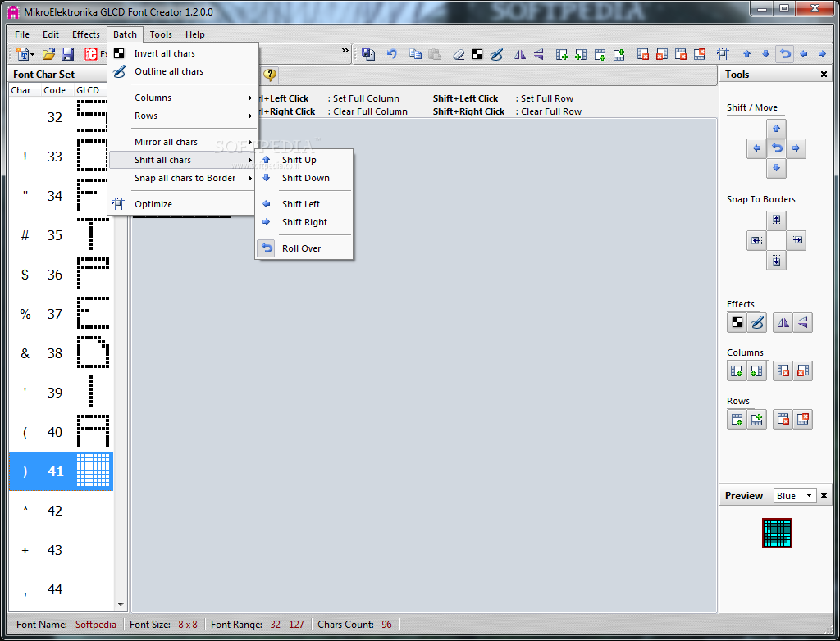Select Shift Down in the submenu
The height and width of the screenshot is (641, 840).
tap(304, 178)
